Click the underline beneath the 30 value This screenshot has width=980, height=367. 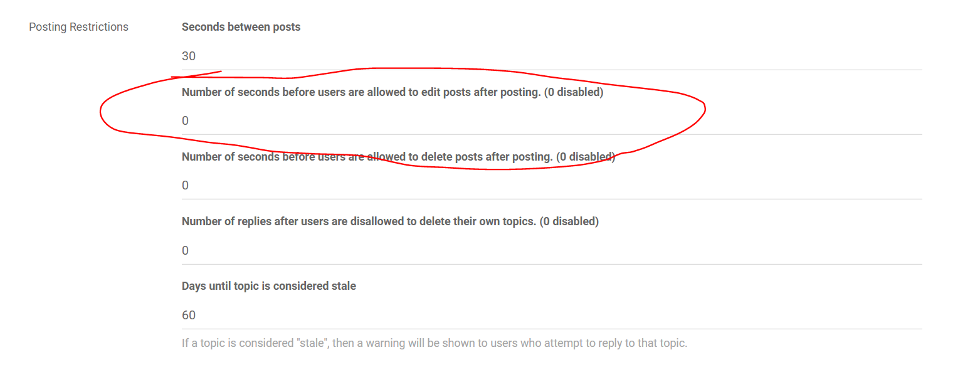(x=551, y=69)
